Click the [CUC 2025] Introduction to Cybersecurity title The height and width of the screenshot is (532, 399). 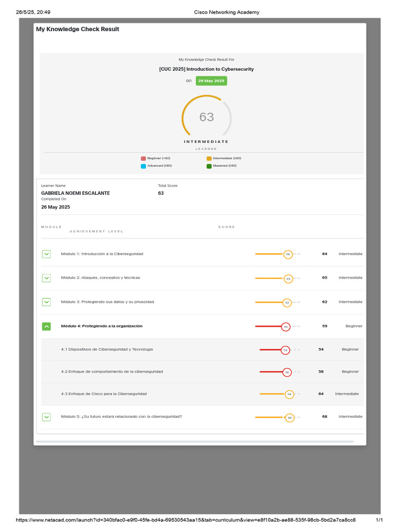tap(206, 69)
